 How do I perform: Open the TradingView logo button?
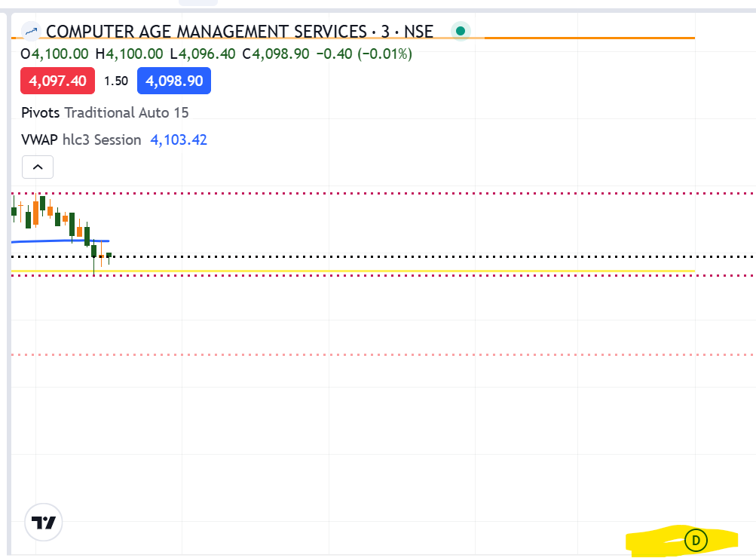44,523
